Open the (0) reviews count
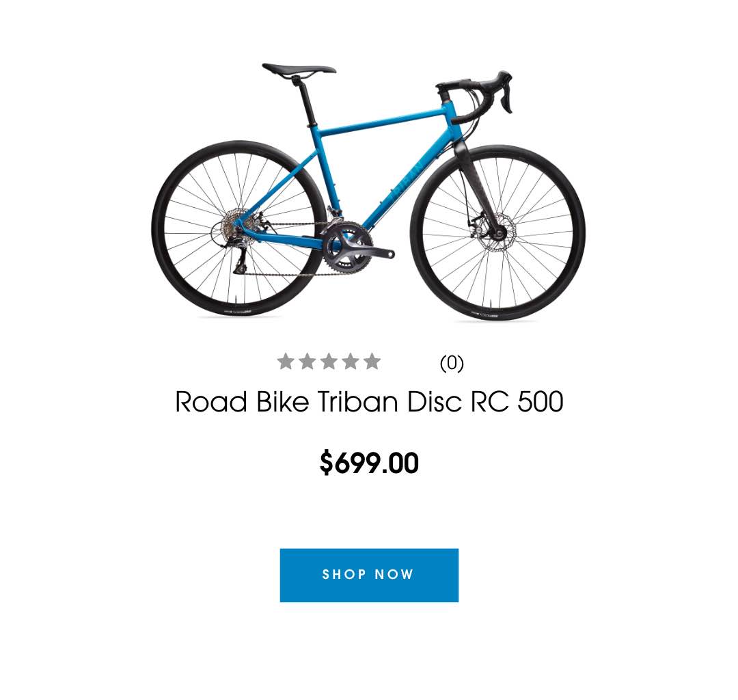 coord(452,363)
